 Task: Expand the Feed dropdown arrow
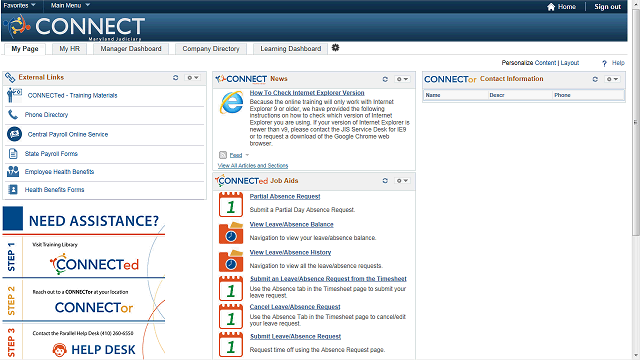247,155
